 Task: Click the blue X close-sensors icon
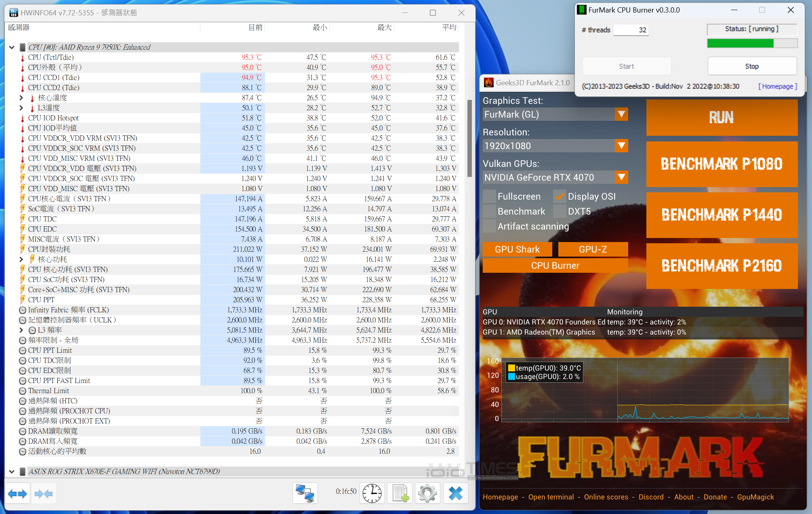click(456, 493)
